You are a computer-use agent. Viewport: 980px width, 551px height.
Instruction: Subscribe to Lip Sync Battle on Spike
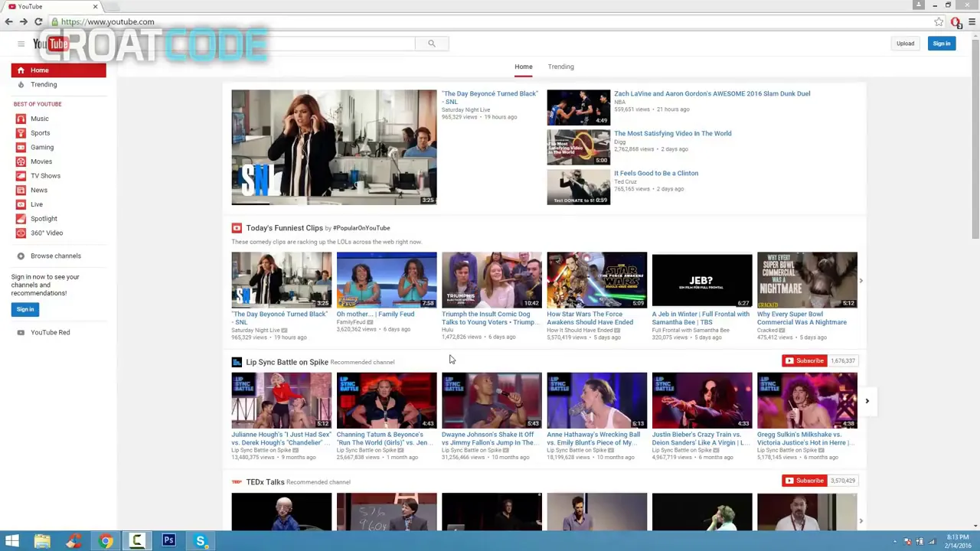(804, 360)
